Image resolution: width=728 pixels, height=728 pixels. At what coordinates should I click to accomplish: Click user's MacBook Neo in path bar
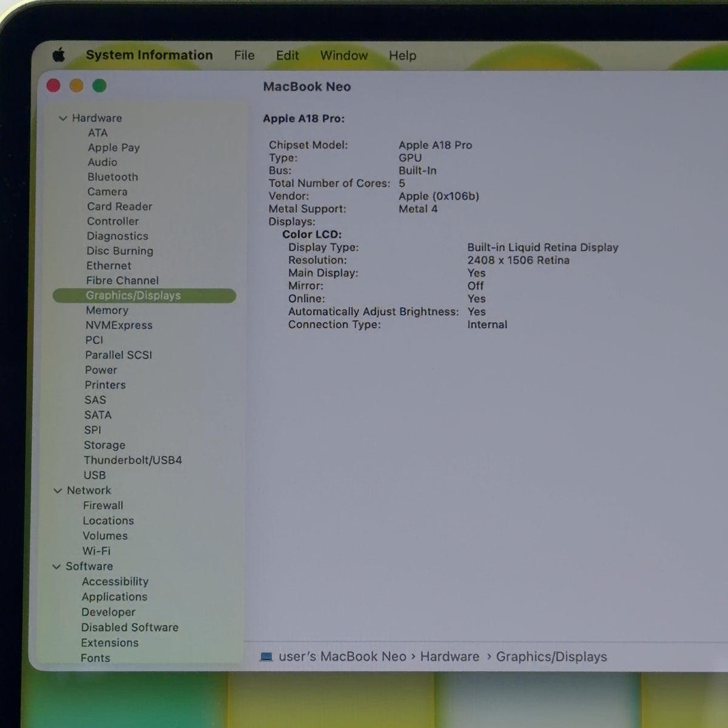[342, 657]
